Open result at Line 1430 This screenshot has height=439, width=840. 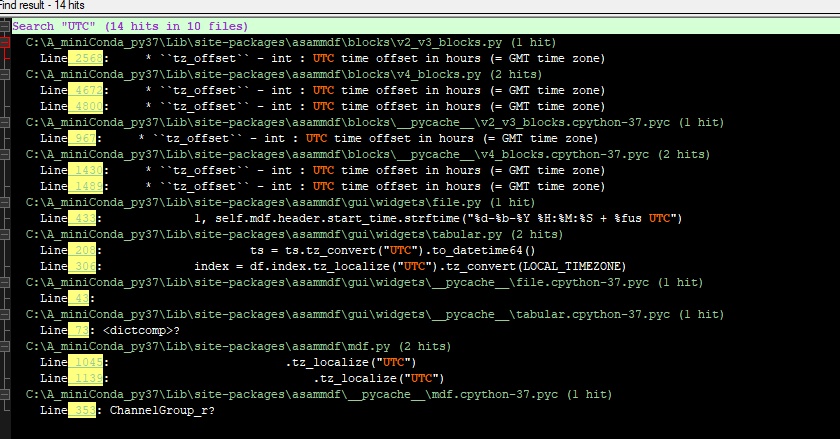click(322, 170)
